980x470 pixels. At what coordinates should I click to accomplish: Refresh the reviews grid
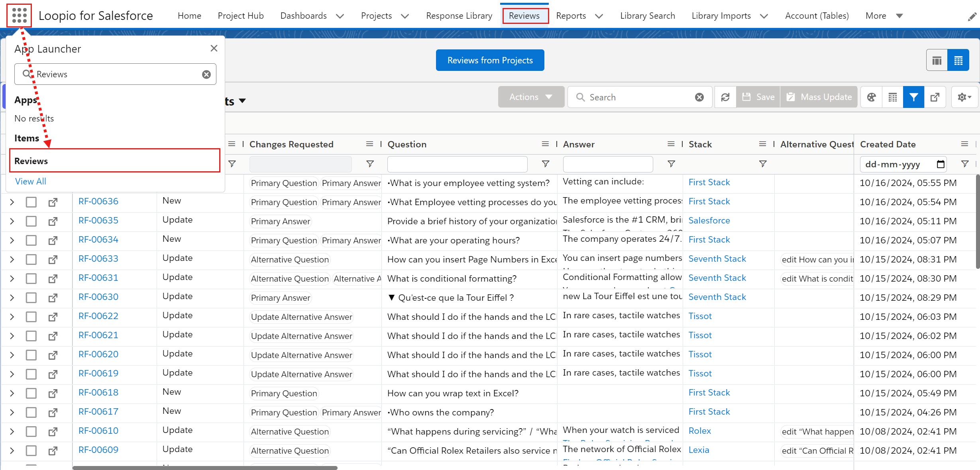[x=725, y=97]
